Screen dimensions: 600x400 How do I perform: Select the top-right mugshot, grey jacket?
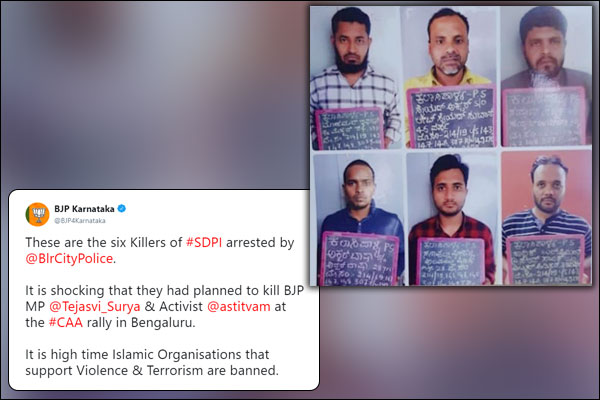pos(546,77)
